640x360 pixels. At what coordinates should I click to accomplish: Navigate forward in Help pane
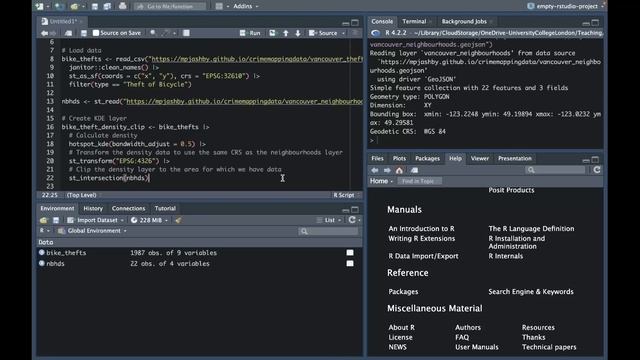(387, 170)
